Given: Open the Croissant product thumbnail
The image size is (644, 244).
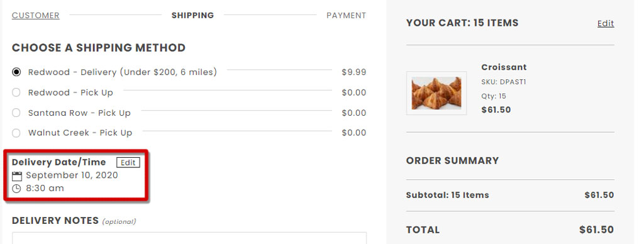Looking at the screenshot, I should (x=436, y=93).
